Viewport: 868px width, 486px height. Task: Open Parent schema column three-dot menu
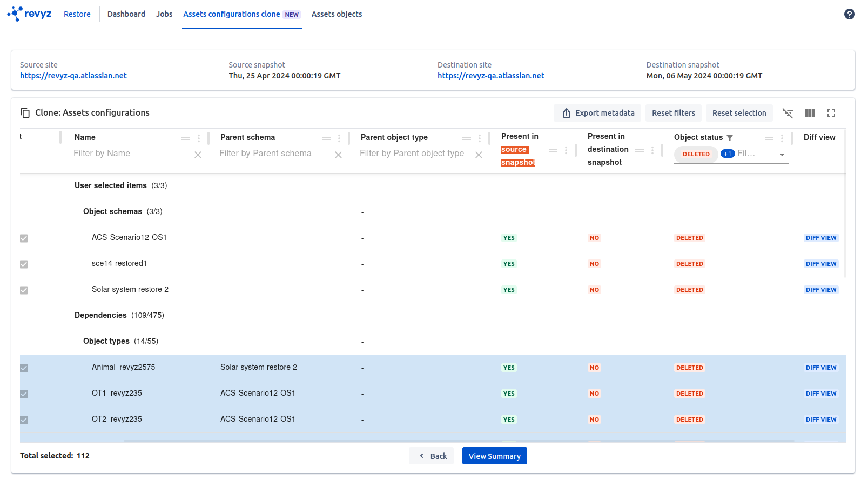pos(339,138)
